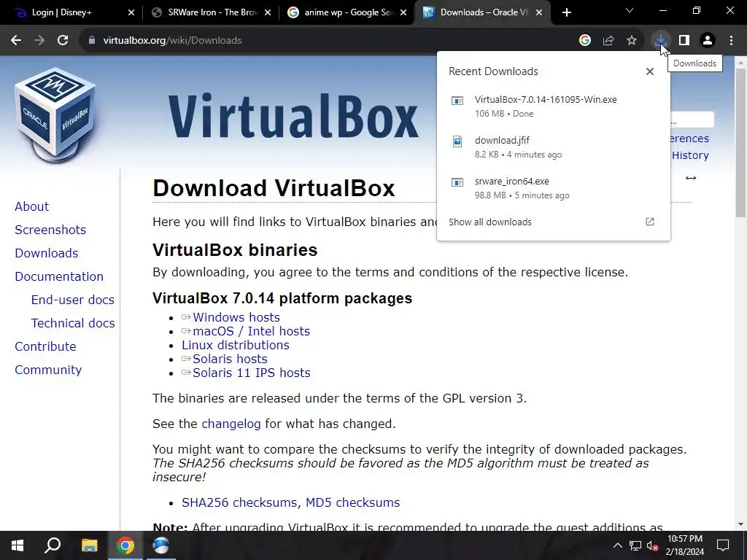Open the MD5 checksums link
747x560 pixels.
pyautogui.click(x=352, y=502)
